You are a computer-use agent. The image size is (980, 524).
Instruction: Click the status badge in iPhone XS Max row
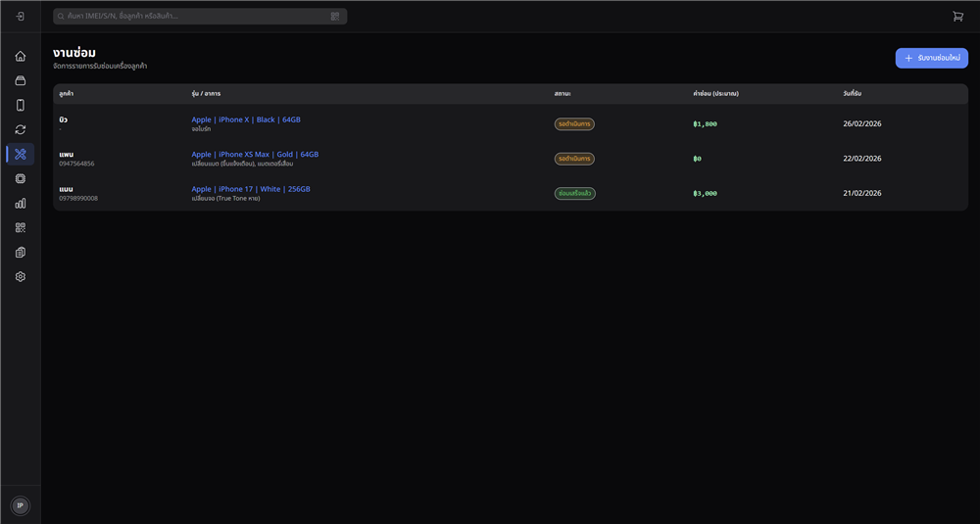[x=574, y=159]
